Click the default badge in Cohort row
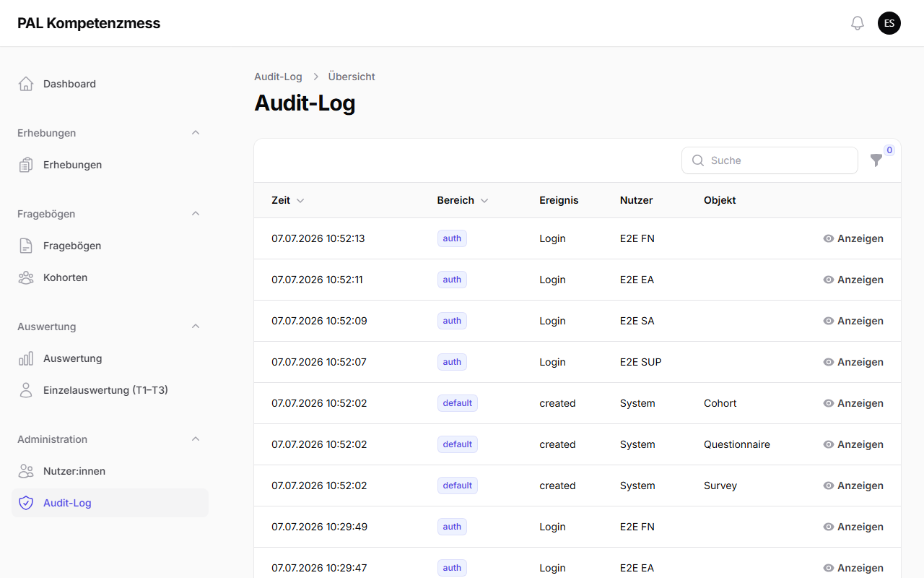 tap(458, 403)
